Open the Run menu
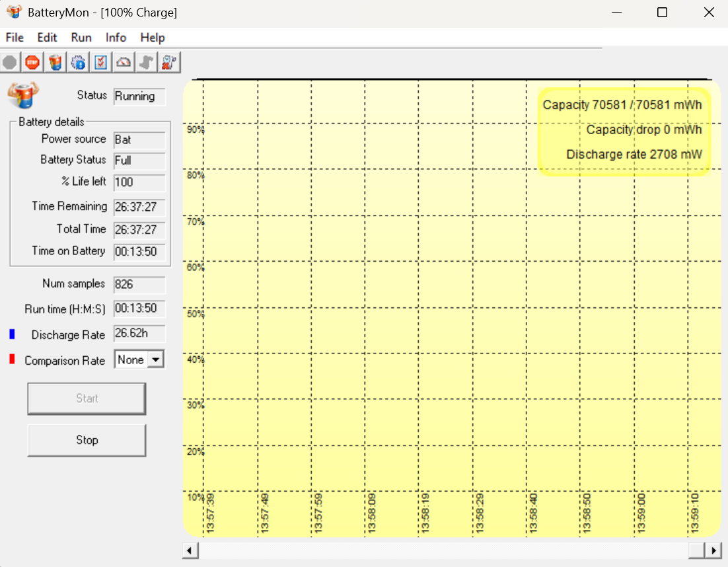This screenshot has width=728, height=567. (x=81, y=38)
